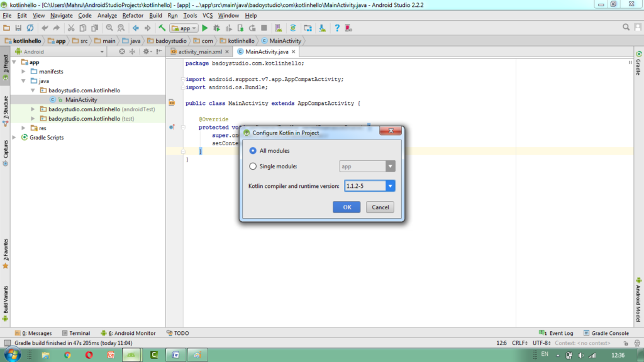Open Kotlin compiler version dropdown
This screenshot has height=362, width=644.
coord(390,186)
